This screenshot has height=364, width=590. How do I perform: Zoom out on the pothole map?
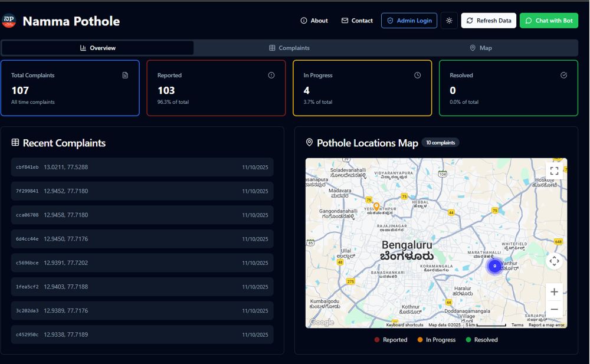tap(554, 309)
